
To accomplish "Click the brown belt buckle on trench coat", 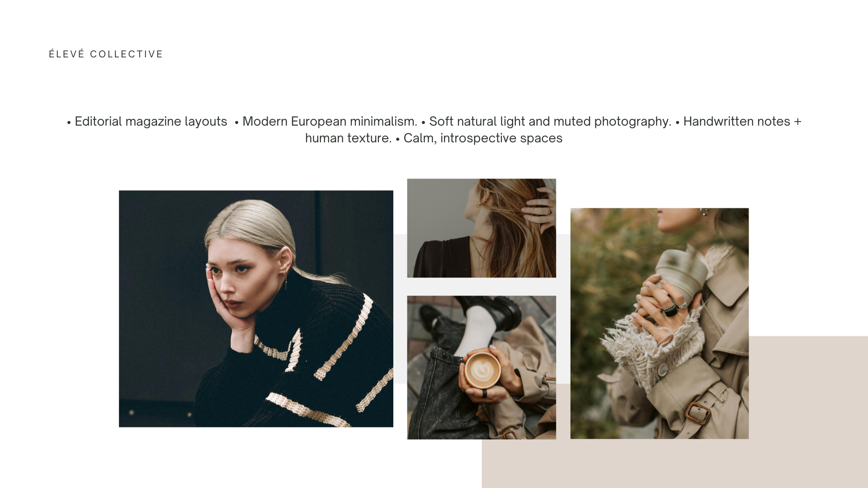I will coord(698,413).
